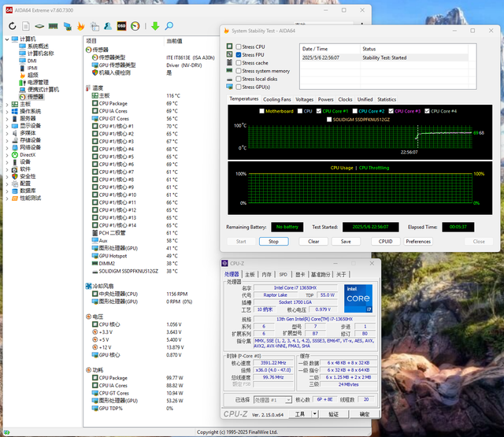The width and height of the screenshot is (504, 437).
Task: Expand the DirectX tree node
Action: 7,155
